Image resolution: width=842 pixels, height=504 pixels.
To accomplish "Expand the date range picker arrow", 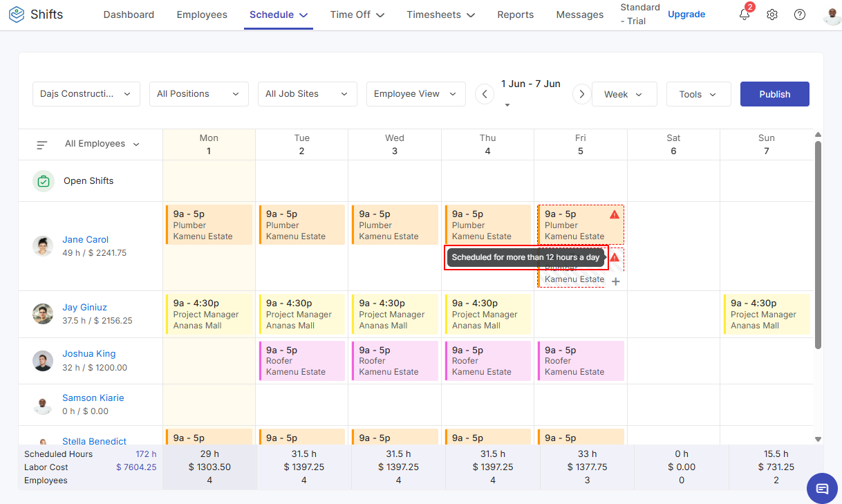I will coord(507,105).
